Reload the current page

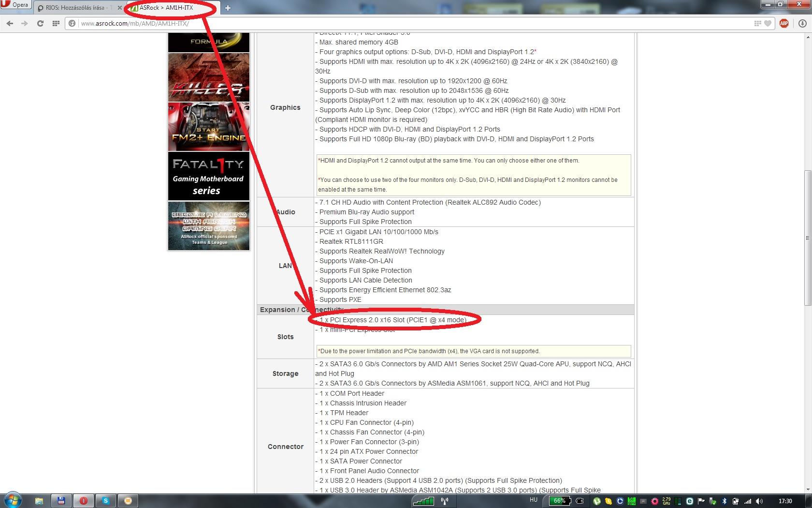[40, 23]
